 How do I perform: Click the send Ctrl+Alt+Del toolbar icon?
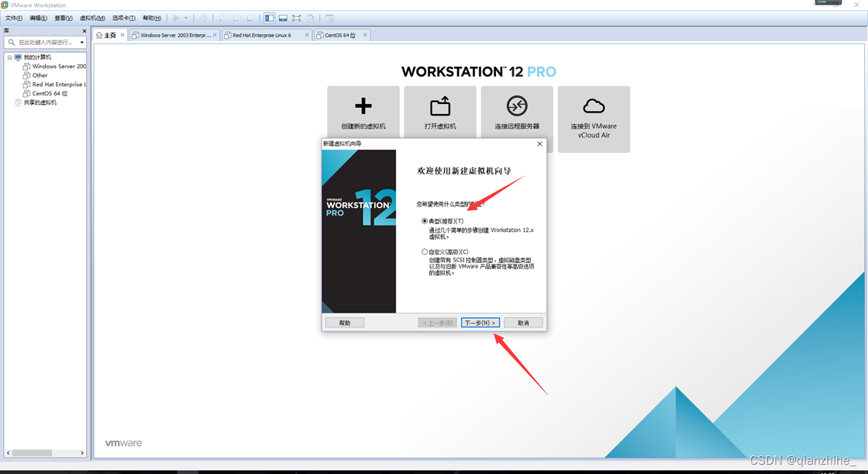pyautogui.click(x=203, y=19)
